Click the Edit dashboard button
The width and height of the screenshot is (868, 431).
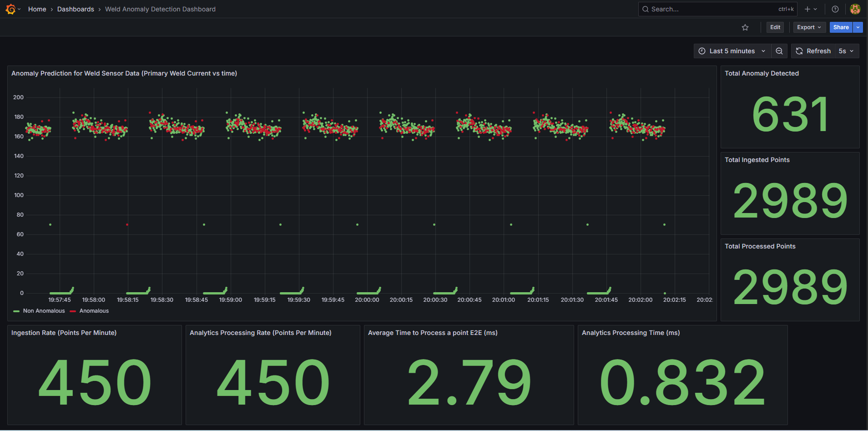click(775, 27)
